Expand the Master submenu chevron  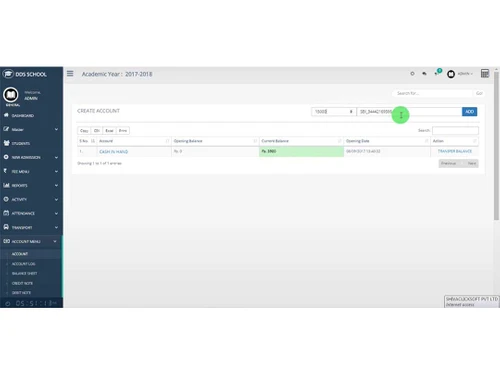click(x=56, y=129)
